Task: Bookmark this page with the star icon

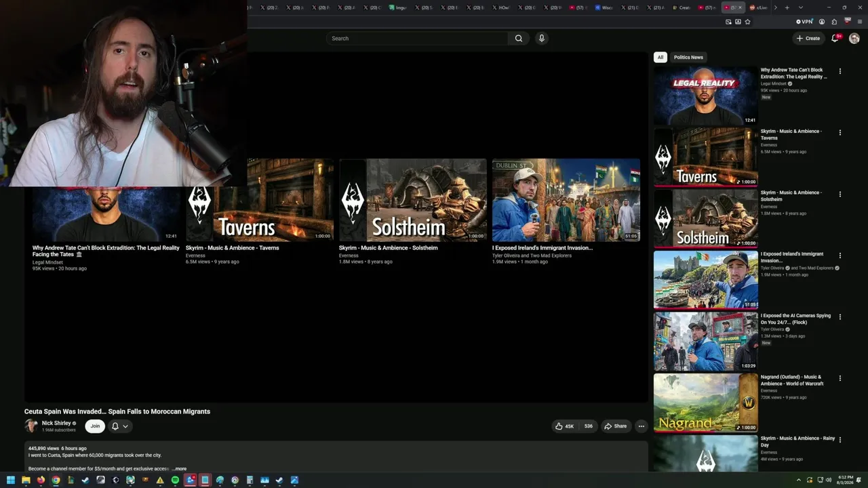Action: (747, 22)
